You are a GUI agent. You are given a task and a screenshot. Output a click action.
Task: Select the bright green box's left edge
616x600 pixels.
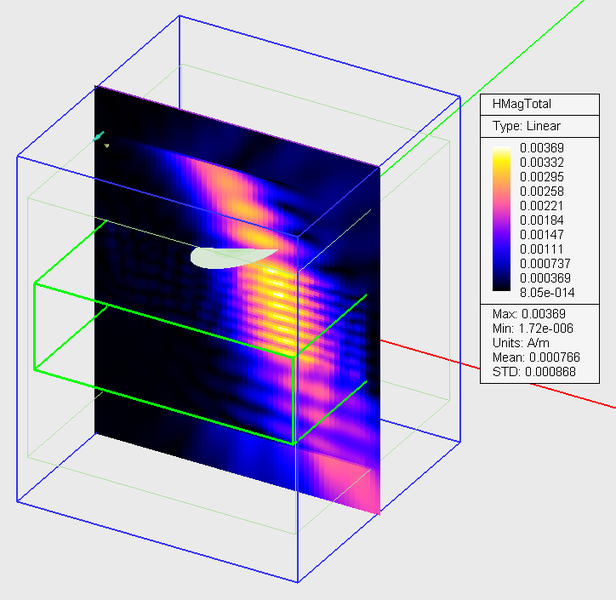click(x=35, y=327)
